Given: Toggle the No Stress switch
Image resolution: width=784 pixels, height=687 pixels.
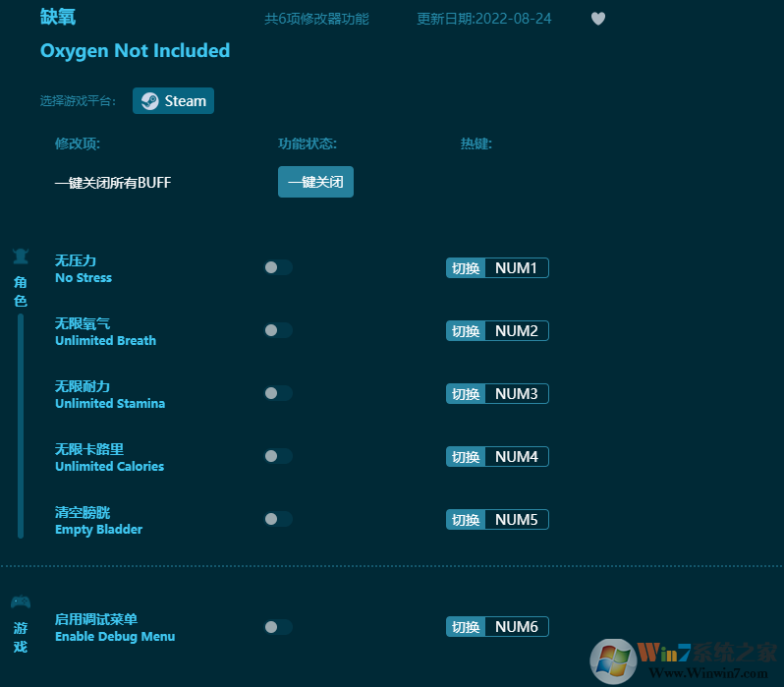Looking at the screenshot, I should pyautogui.click(x=277, y=267).
